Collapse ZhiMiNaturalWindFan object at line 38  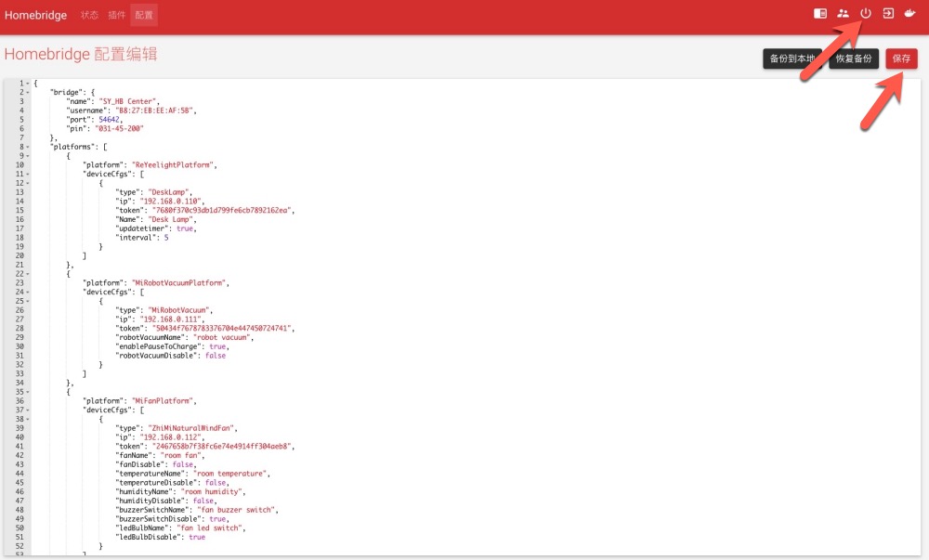[x=28, y=419]
